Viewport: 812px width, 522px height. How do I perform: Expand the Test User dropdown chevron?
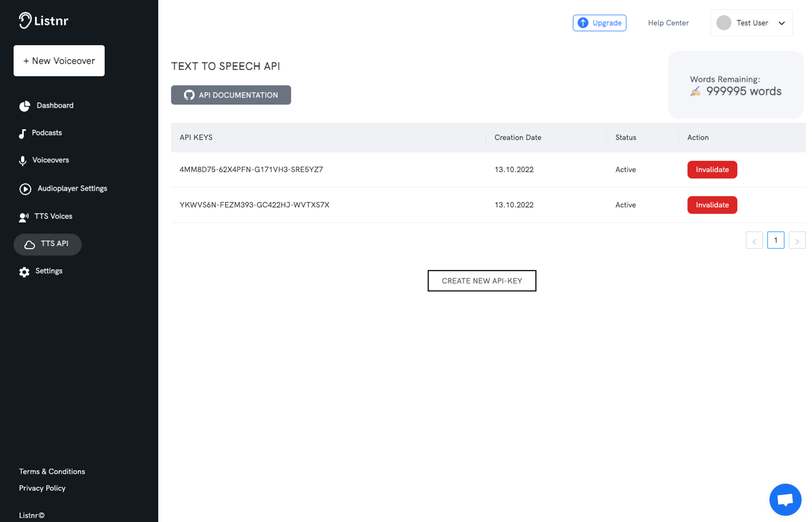tap(782, 23)
